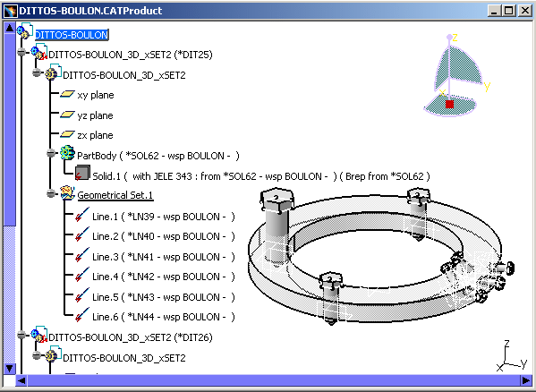Select the Line.3 (*LN41) entry

click(164, 257)
